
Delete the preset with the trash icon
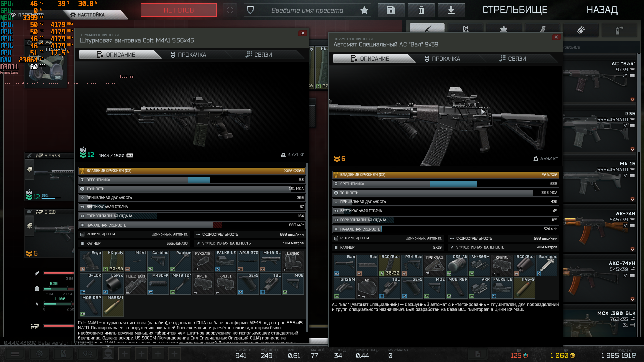(421, 10)
